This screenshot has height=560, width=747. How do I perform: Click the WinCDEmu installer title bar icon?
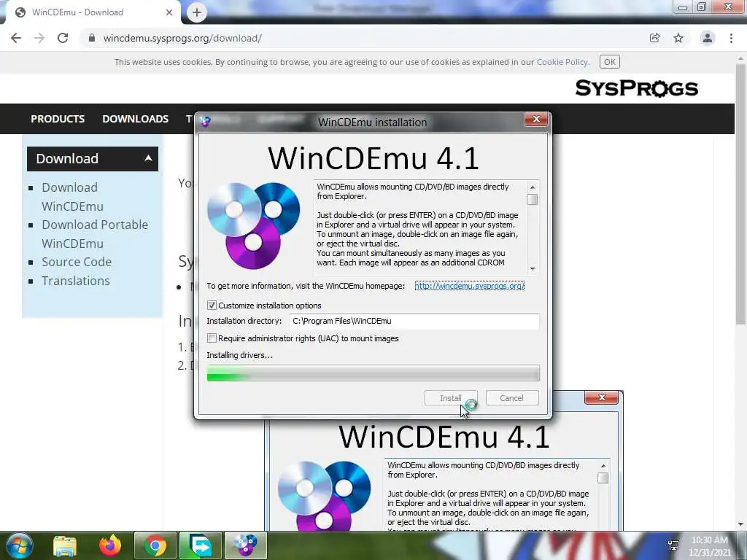coord(205,122)
